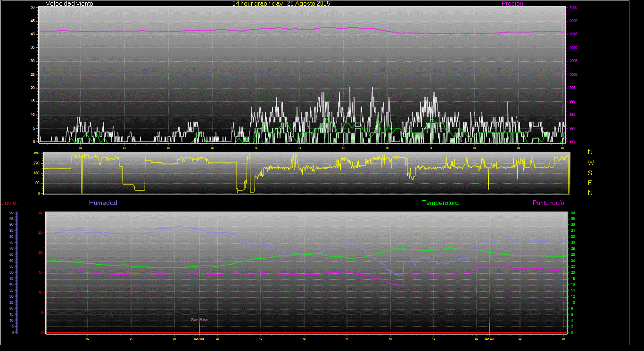Click the '35' wind speed axis value
Image resolution: width=644 pixels, height=351 pixels.
[33, 48]
